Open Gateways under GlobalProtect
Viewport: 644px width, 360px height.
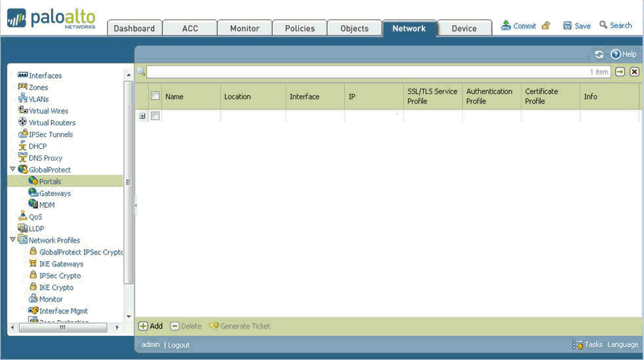pos(54,193)
